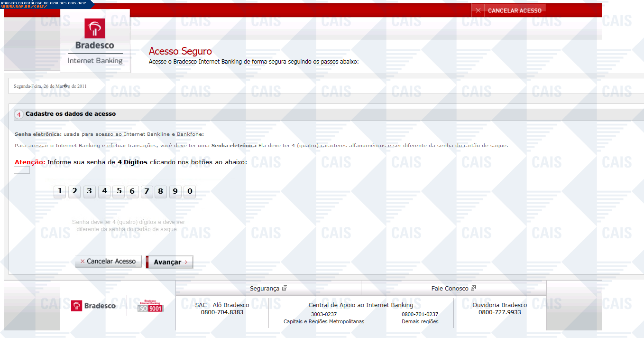This screenshot has width=644, height=338.
Task: Open the Segurança footer link
Action: (x=264, y=288)
